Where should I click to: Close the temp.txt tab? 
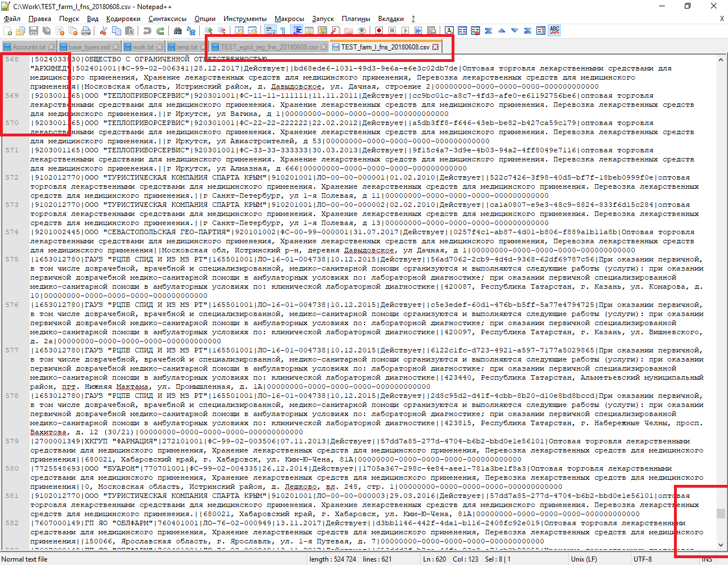coord(202,47)
